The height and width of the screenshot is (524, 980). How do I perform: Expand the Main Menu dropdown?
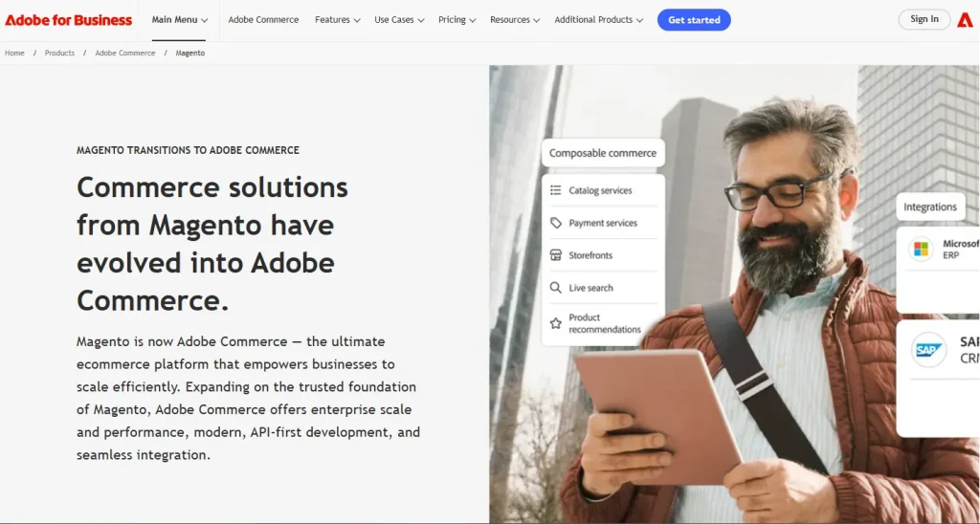pos(179,20)
